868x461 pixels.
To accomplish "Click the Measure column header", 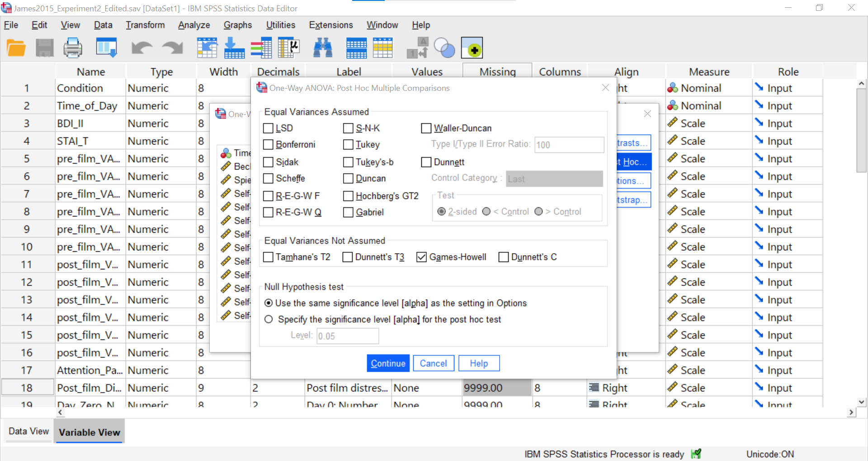I will [x=709, y=71].
